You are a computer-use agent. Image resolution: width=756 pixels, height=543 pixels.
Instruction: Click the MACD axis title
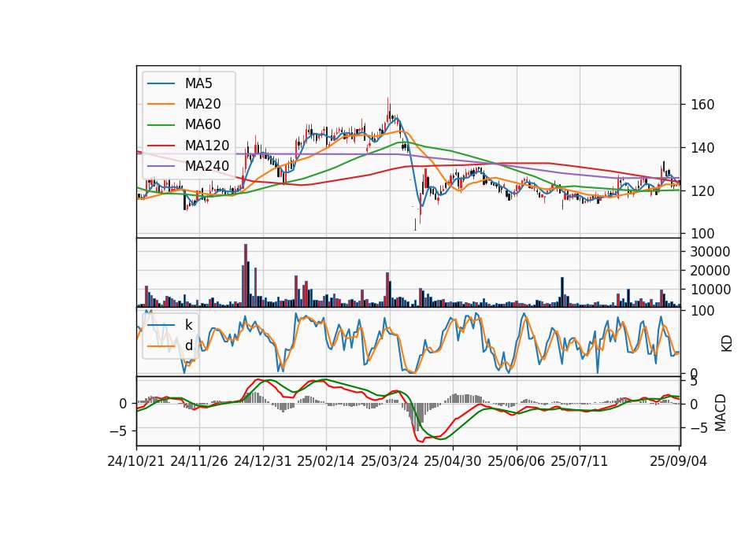[x=721, y=412]
